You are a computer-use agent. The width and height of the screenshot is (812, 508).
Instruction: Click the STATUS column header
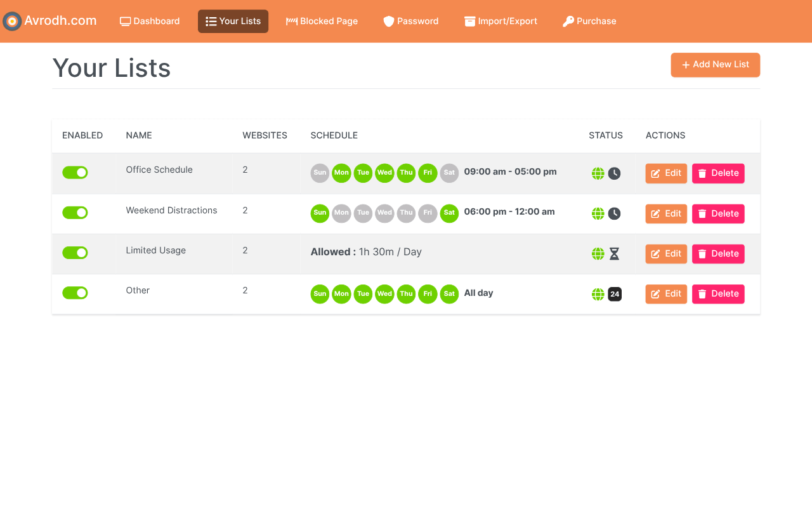pos(606,135)
